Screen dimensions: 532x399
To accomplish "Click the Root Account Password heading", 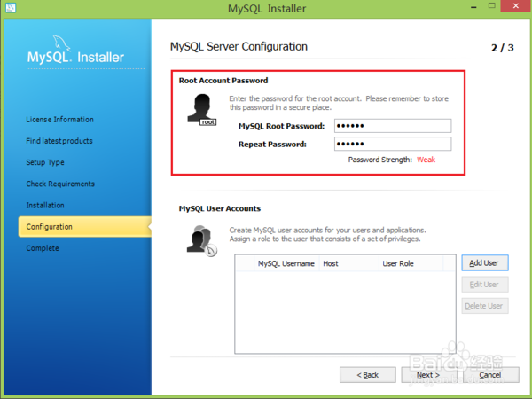I will coord(223,81).
